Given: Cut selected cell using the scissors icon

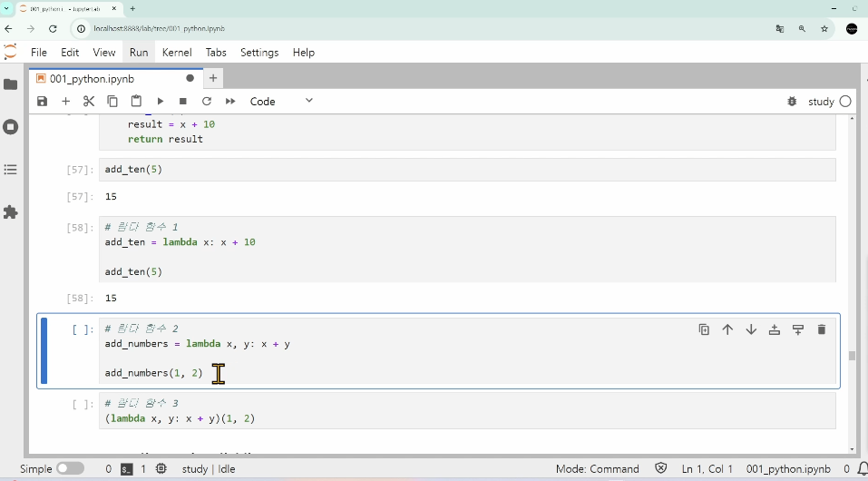Looking at the screenshot, I should pyautogui.click(x=89, y=102).
